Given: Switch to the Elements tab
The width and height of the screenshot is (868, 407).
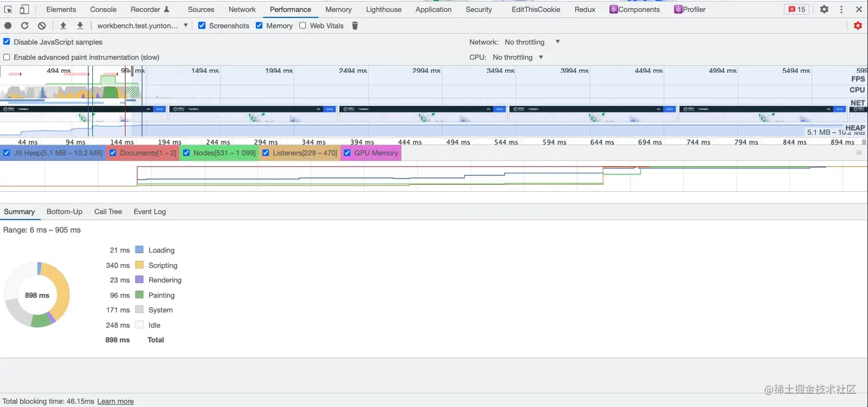Looking at the screenshot, I should tap(61, 9).
